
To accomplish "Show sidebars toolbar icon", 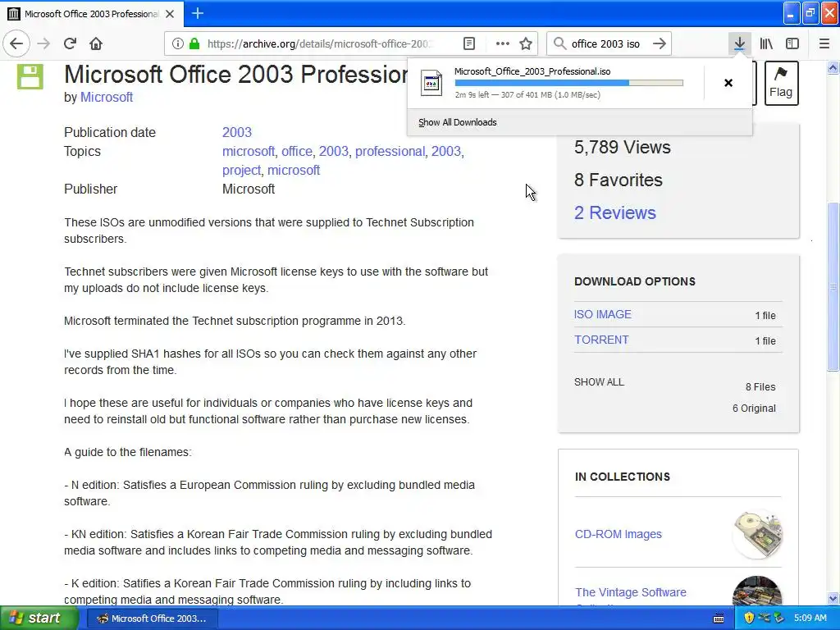I will (x=792, y=44).
